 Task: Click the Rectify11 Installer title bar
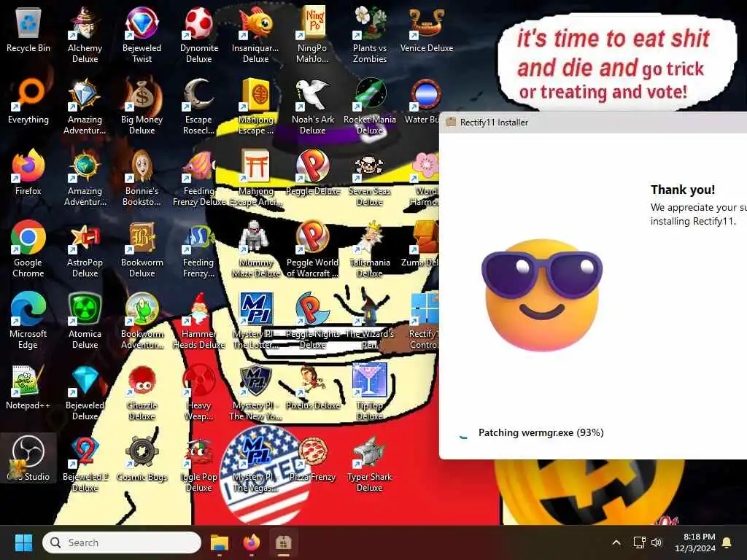593,122
